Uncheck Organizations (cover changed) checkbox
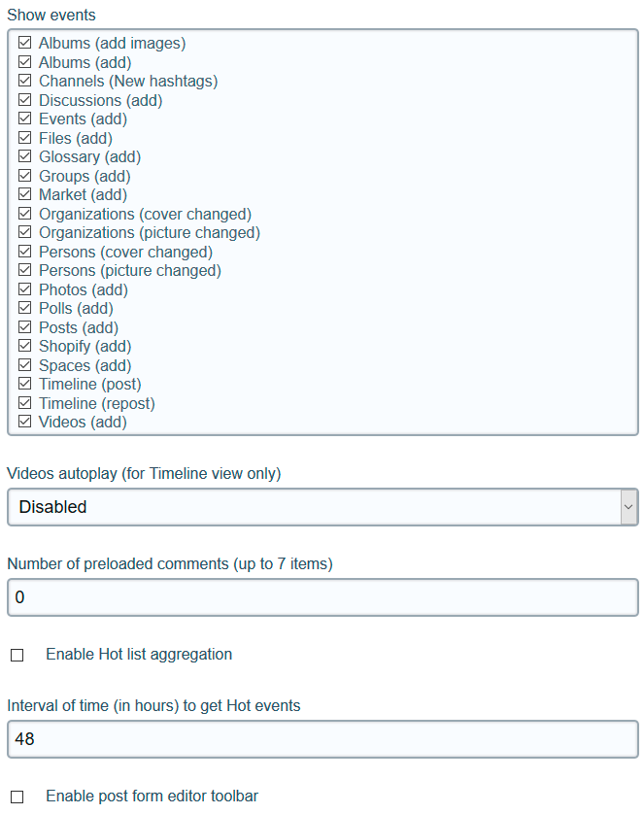644x814 pixels. pos(25,214)
